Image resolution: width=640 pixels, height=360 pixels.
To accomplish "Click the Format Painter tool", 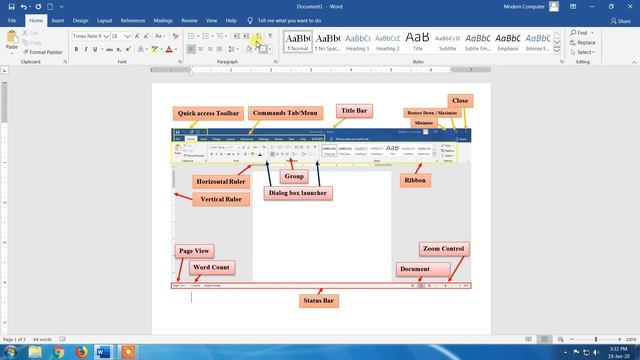I will click(x=42, y=52).
